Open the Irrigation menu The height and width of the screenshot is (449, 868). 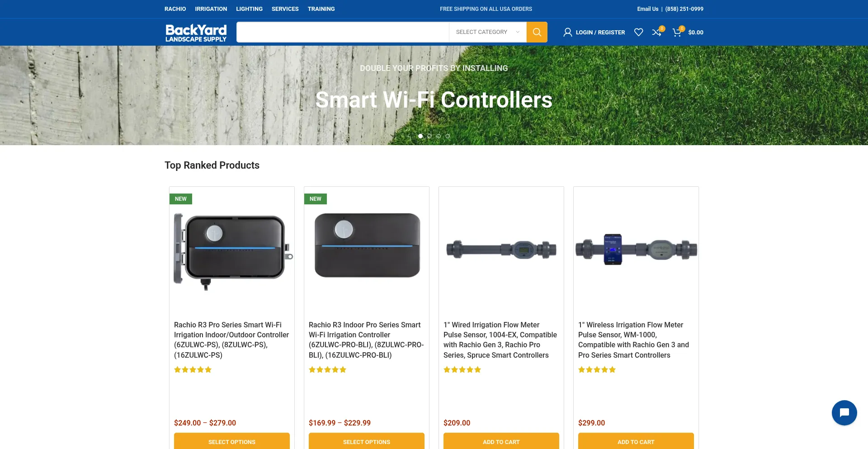(x=211, y=9)
